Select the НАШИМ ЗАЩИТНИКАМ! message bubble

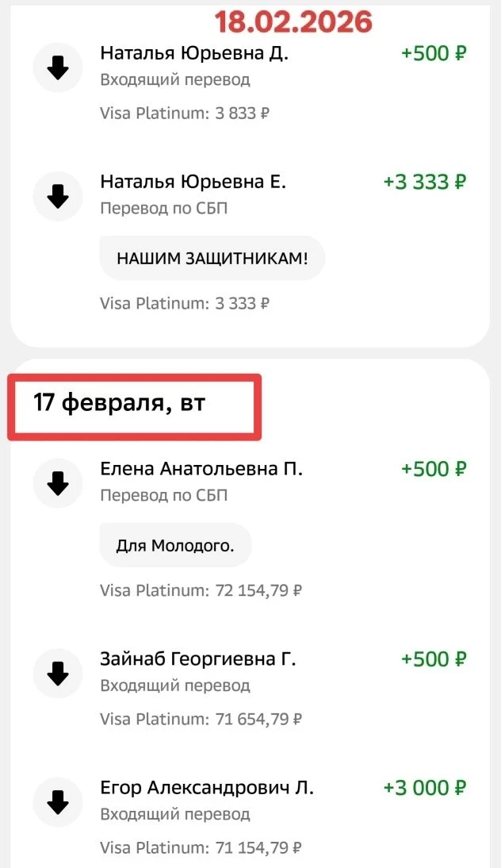(212, 258)
